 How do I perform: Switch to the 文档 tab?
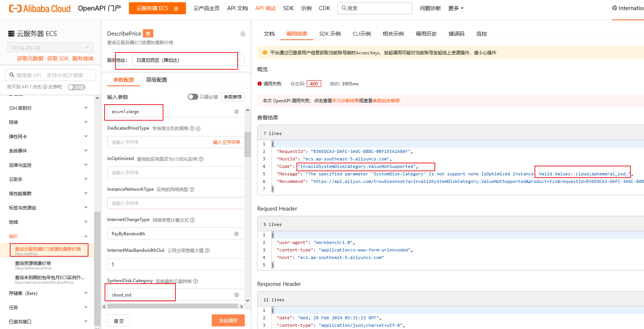click(x=269, y=34)
